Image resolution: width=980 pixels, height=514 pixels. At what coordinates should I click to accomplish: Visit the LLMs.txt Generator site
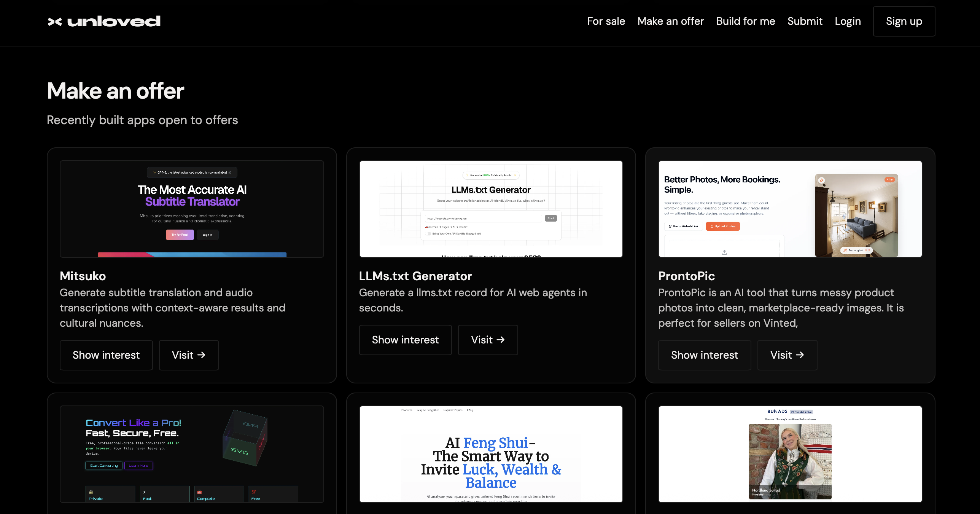click(x=487, y=340)
